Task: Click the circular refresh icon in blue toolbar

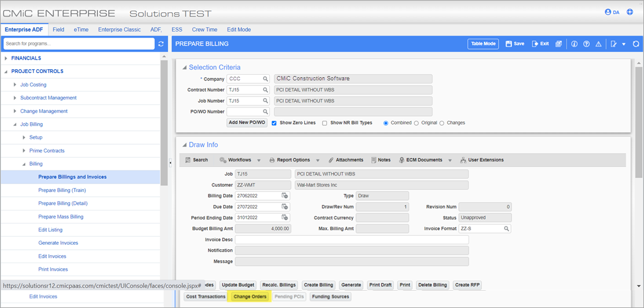Action: coord(636,44)
